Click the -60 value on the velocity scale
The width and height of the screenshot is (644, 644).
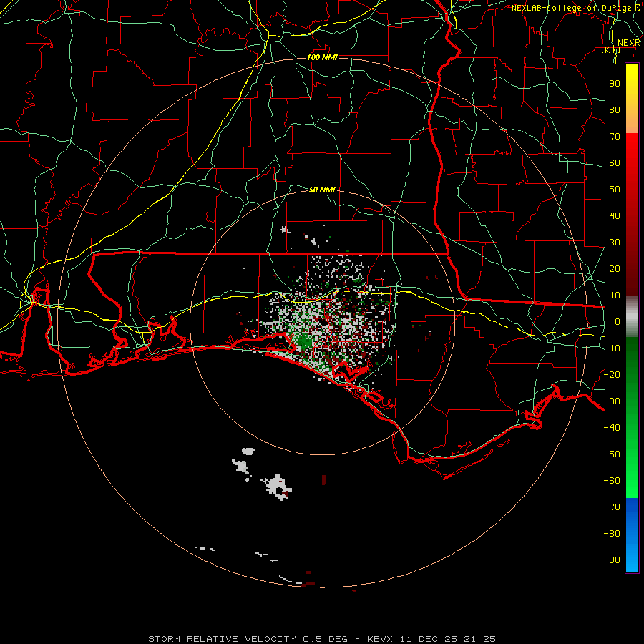(612, 481)
